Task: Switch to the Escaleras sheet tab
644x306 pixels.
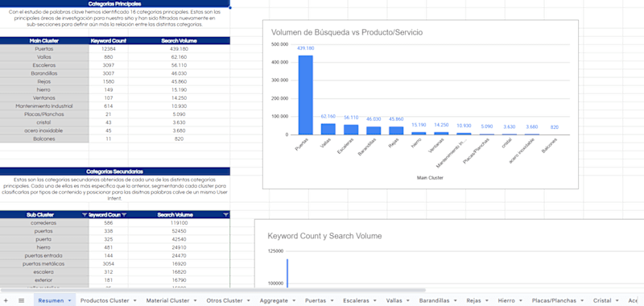Action: [356, 300]
